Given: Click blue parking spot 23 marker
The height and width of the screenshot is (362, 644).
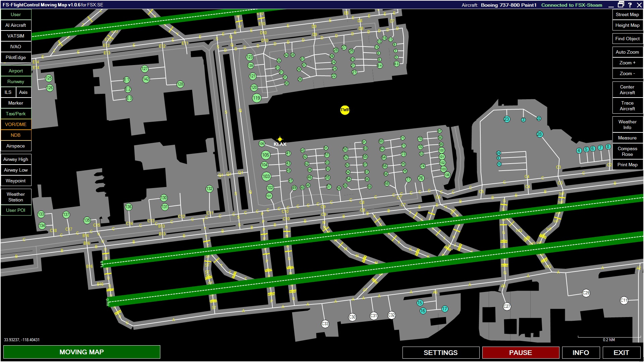Looking at the screenshot, I should pos(506,119).
